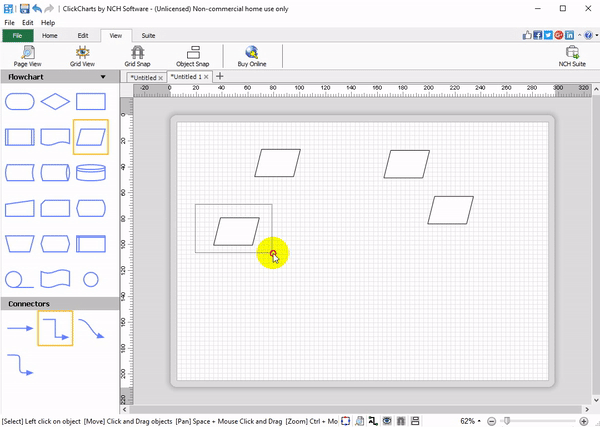Image resolution: width=600 pixels, height=427 pixels.
Task: Click the Buy Online button
Action: [252, 56]
